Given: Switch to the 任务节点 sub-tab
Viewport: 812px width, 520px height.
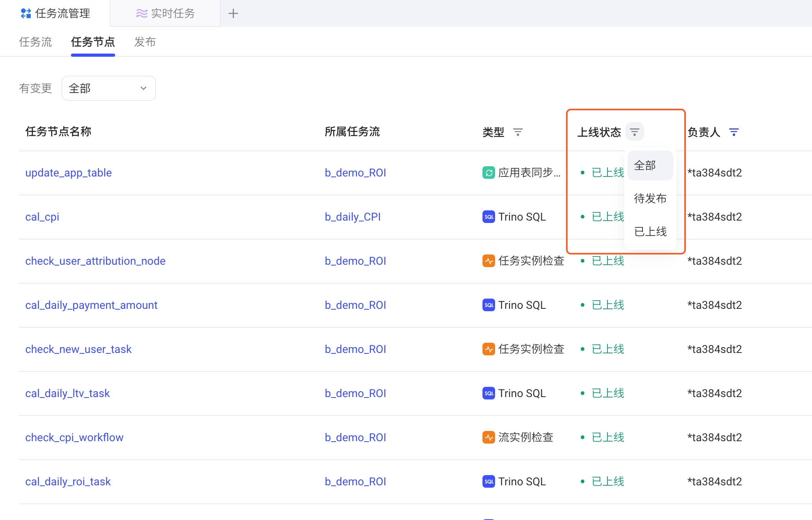Looking at the screenshot, I should pyautogui.click(x=93, y=42).
